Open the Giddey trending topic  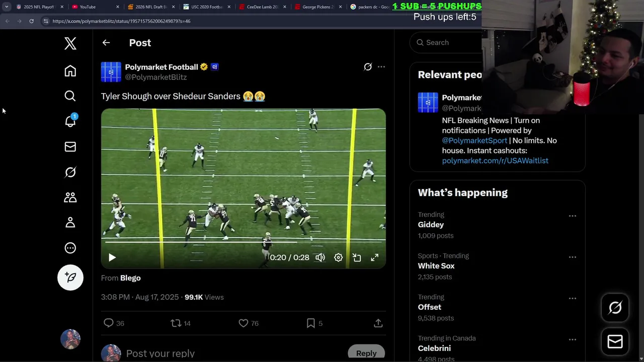[x=431, y=225]
